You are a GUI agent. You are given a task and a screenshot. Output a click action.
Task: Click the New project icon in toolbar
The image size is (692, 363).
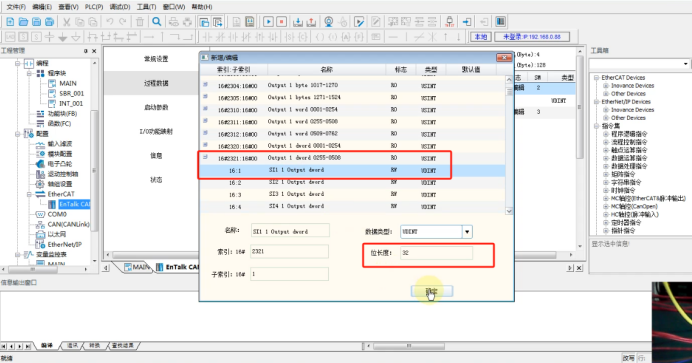(x=10, y=22)
